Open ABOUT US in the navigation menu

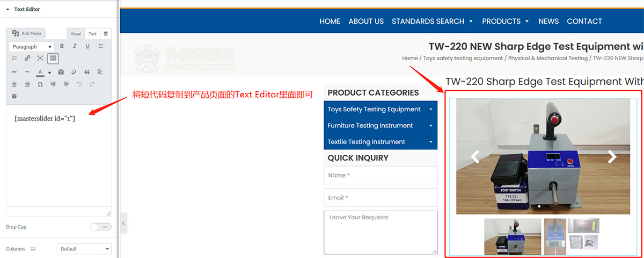[366, 21]
